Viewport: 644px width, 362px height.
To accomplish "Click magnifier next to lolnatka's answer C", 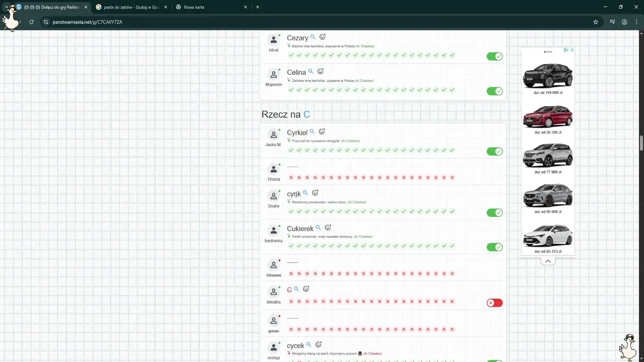I will click(x=297, y=289).
